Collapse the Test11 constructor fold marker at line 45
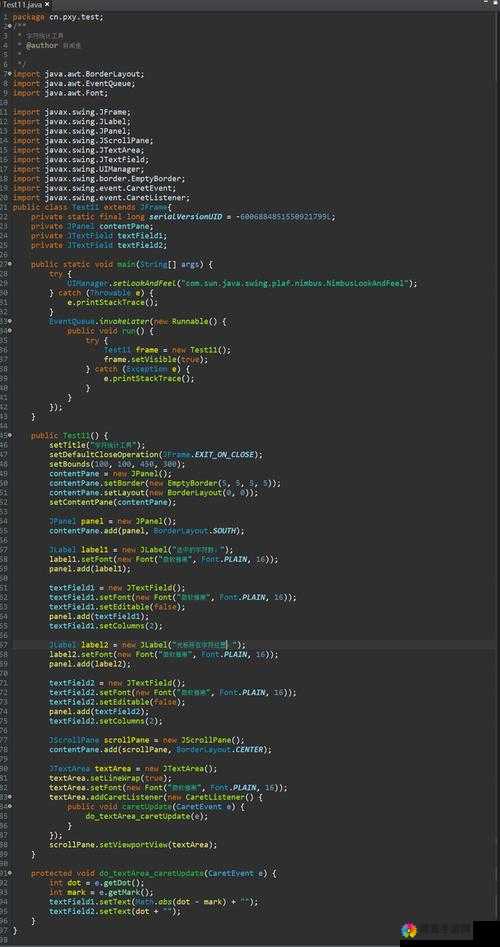 point(10,435)
